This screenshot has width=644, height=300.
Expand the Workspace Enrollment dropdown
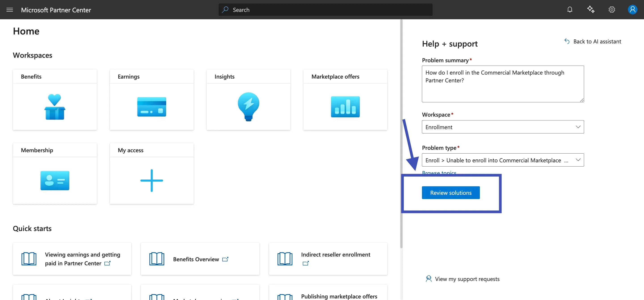coord(503,127)
